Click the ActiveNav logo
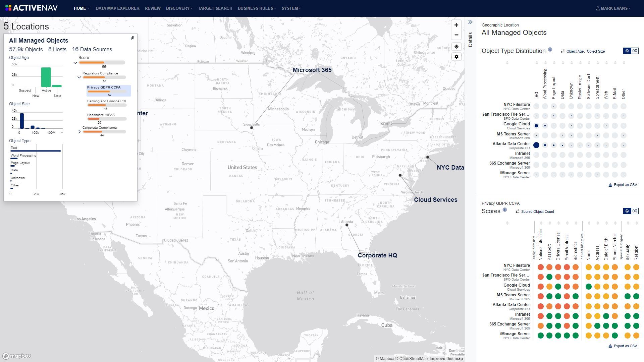The image size is (644, 362). [x=32, y=8]
